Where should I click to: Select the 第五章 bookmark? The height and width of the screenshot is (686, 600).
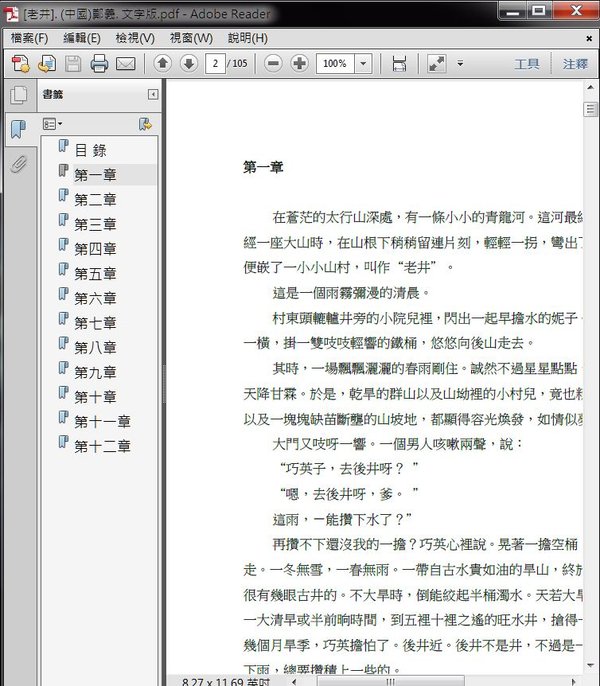(x=95, y=273)
